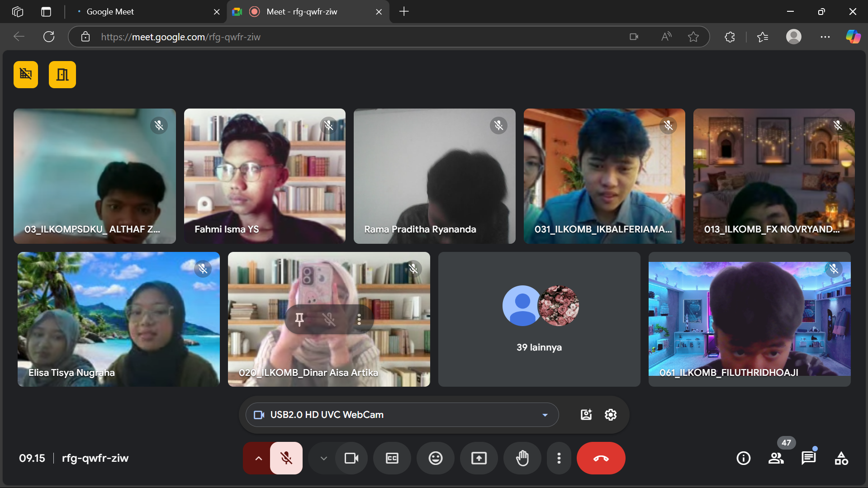Raise your hand in the meeting

pos(522,458)
